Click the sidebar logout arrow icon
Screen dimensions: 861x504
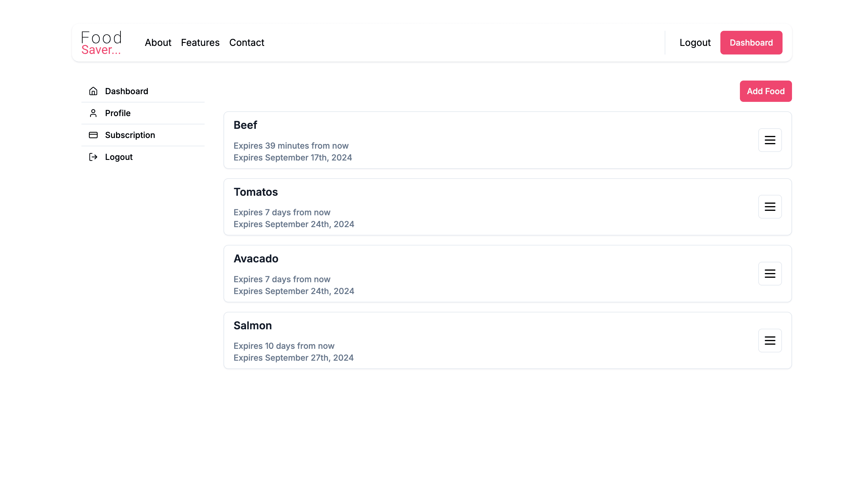93,157
